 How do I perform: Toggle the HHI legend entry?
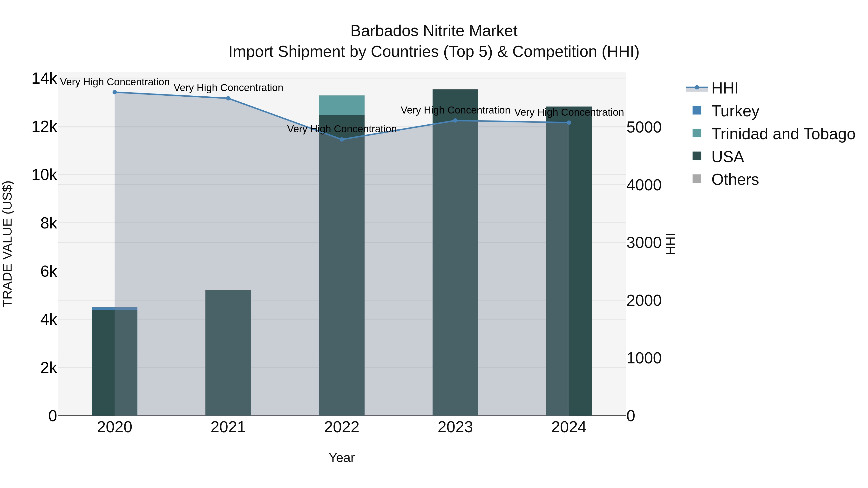(x=712, y=88)
